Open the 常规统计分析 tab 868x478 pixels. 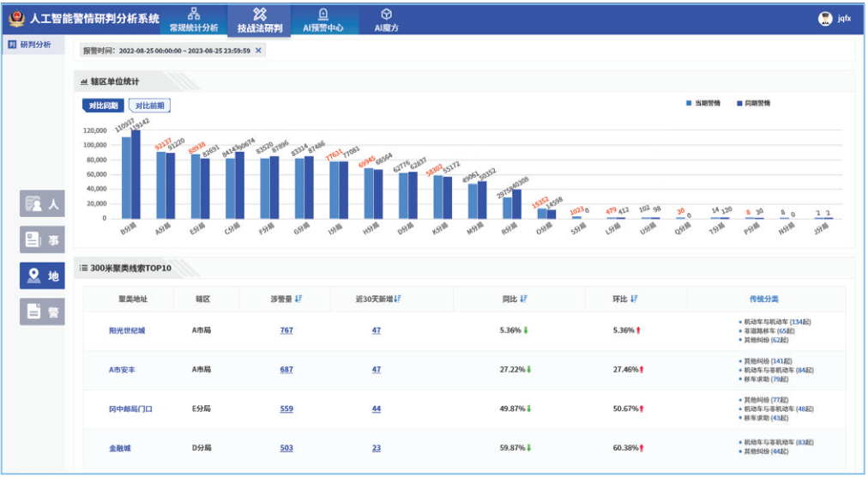[x=193, y=20]
